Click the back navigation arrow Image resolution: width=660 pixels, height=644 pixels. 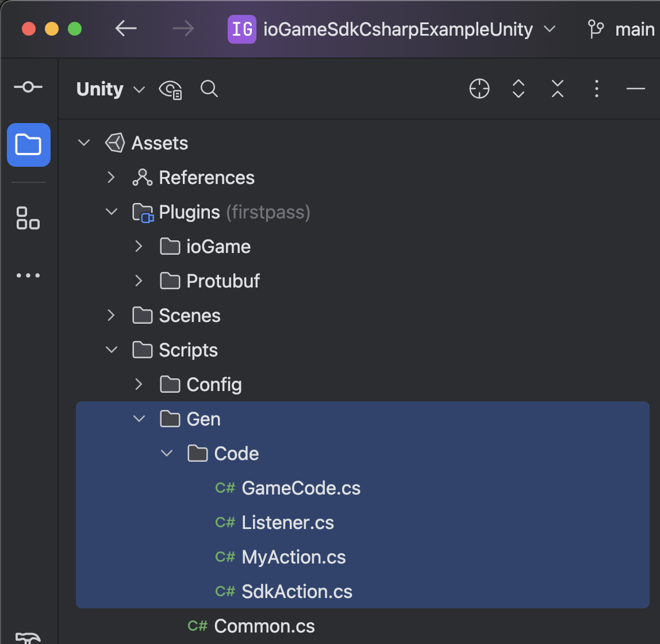(x=126, y=29)
